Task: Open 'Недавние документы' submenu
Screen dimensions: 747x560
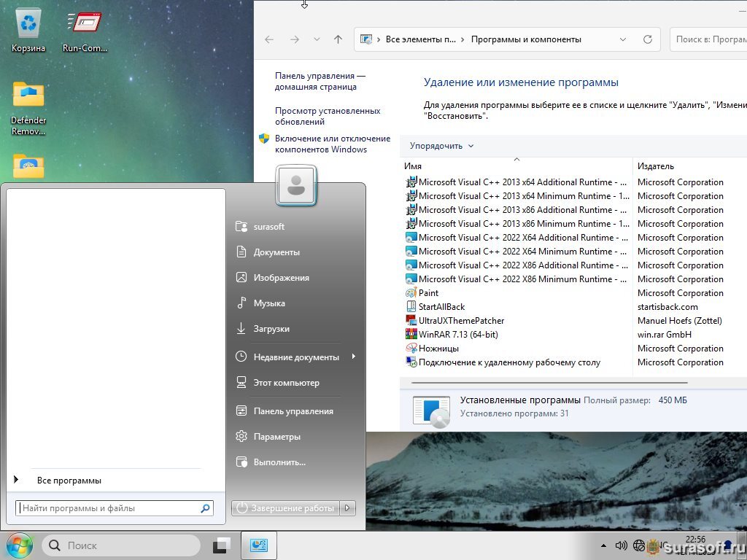Action: [296, 357]
